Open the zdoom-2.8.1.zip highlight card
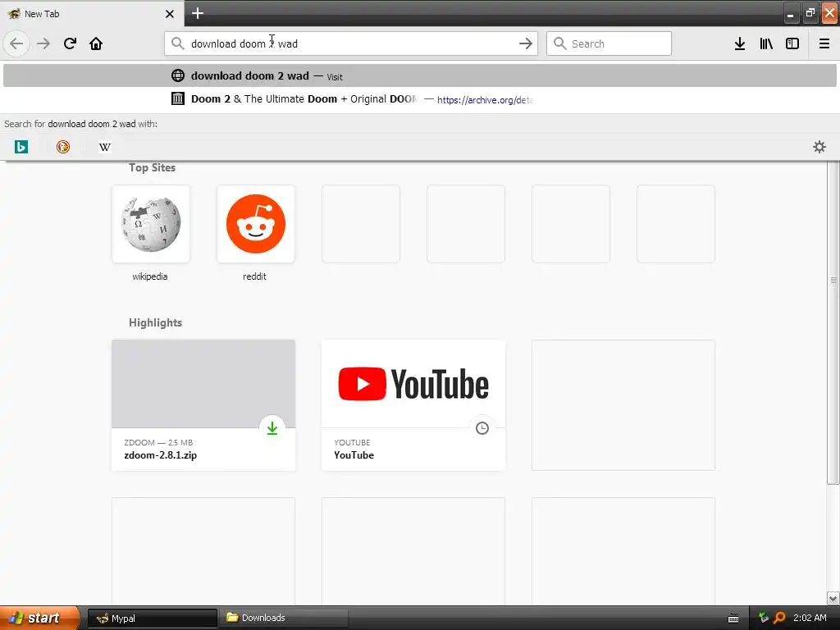 click(203, 405)
